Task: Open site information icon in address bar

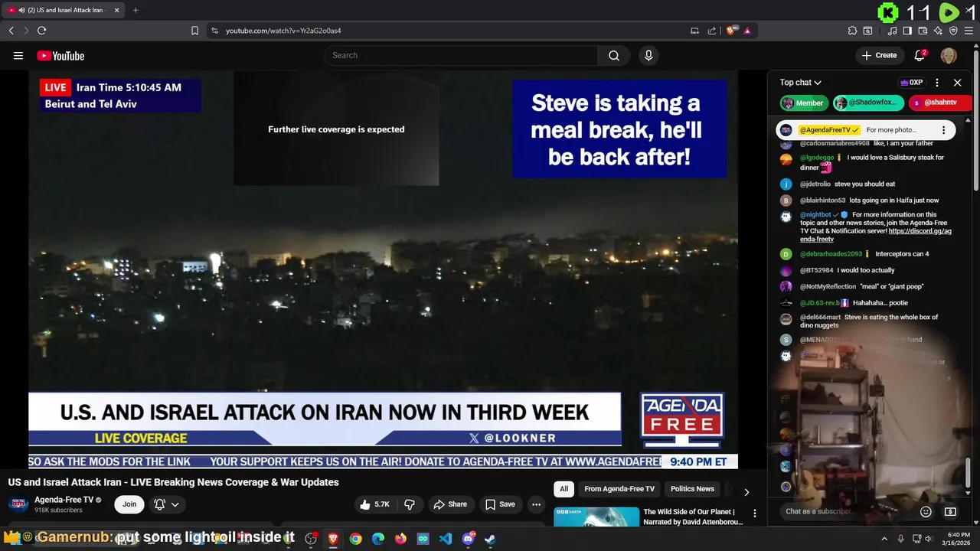Action: point(214,31)
